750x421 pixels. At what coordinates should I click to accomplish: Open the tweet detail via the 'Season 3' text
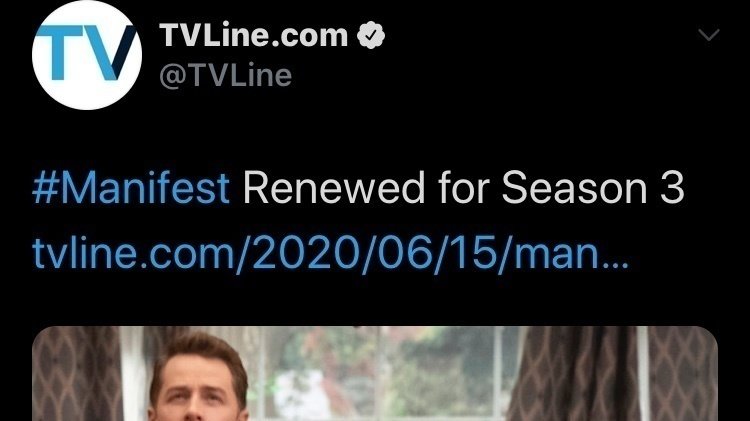pos(593,188)
